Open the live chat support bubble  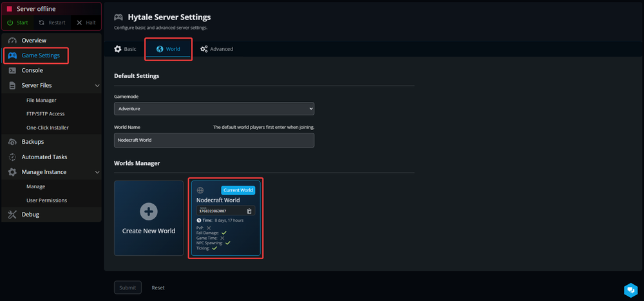[630, 290]
